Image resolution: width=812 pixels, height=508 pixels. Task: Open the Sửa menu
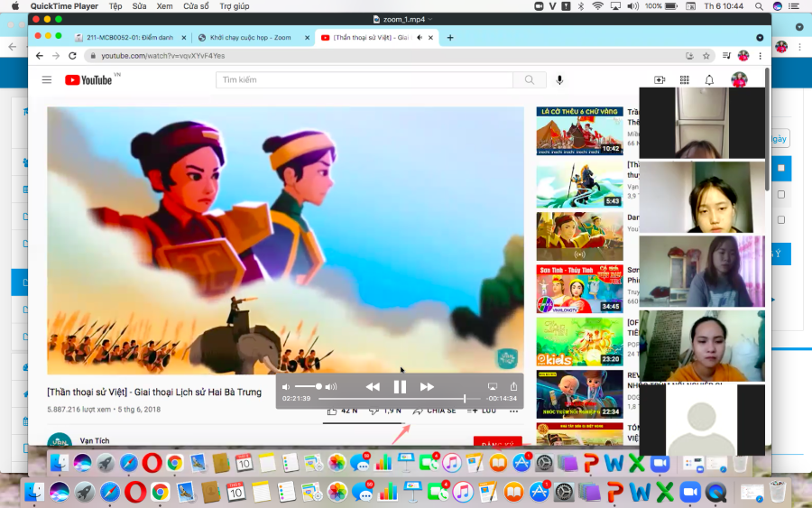139,6
